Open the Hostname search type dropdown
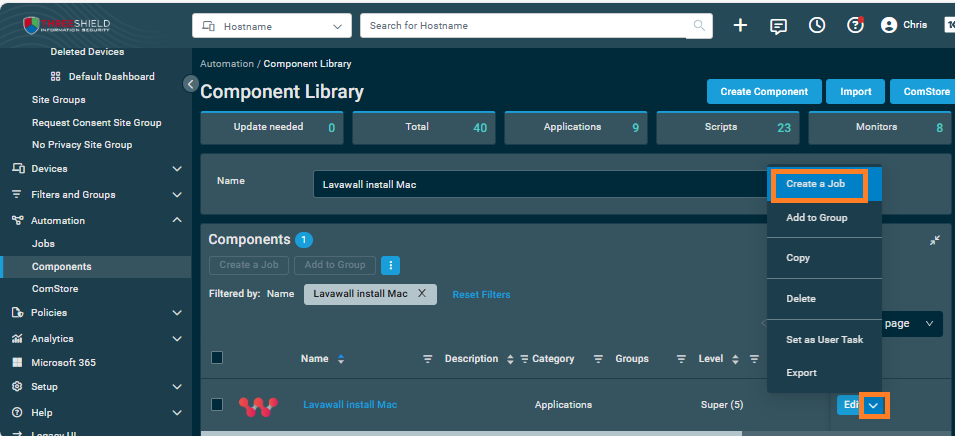 [x=272, y=25]
